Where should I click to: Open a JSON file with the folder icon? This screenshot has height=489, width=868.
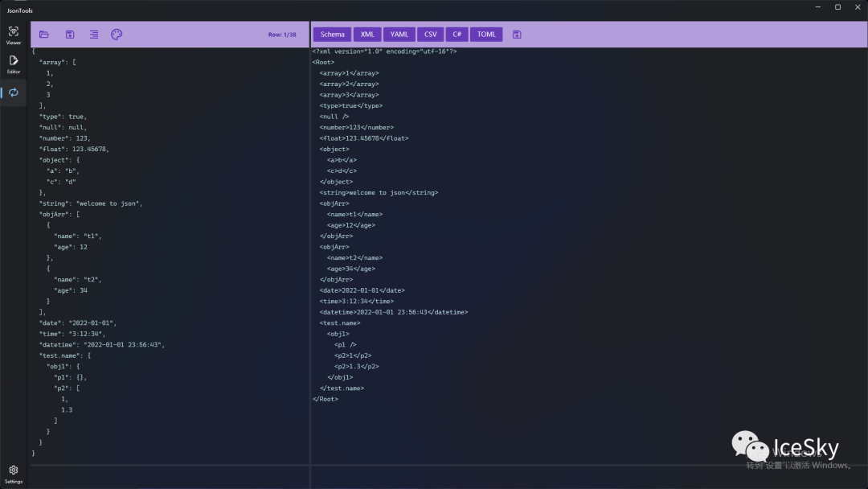[x=44, y=35]
